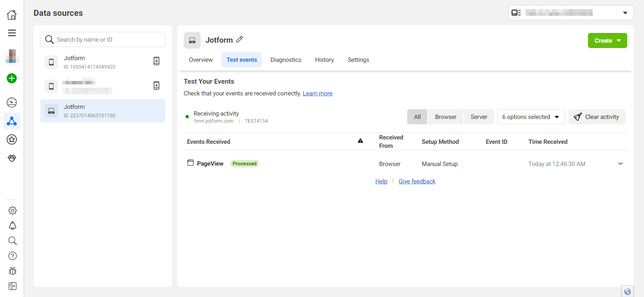This screenshot has height=297, width=644.
Task: Open the Create dropdown button
Action: pyautogui.click(x=607, y=41)
